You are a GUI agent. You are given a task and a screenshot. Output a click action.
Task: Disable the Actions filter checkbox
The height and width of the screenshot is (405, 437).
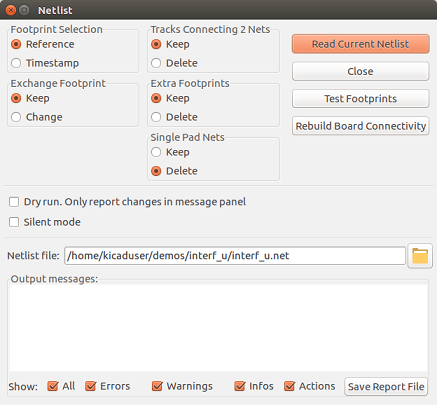(289, 386)
